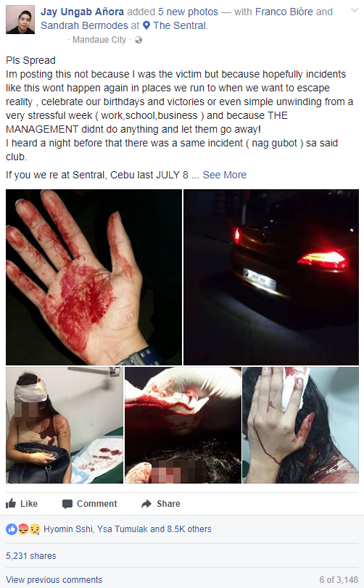This screenshot has width=364, height=588.
Task: Open The Sentral location page
Action: [180, 25]
